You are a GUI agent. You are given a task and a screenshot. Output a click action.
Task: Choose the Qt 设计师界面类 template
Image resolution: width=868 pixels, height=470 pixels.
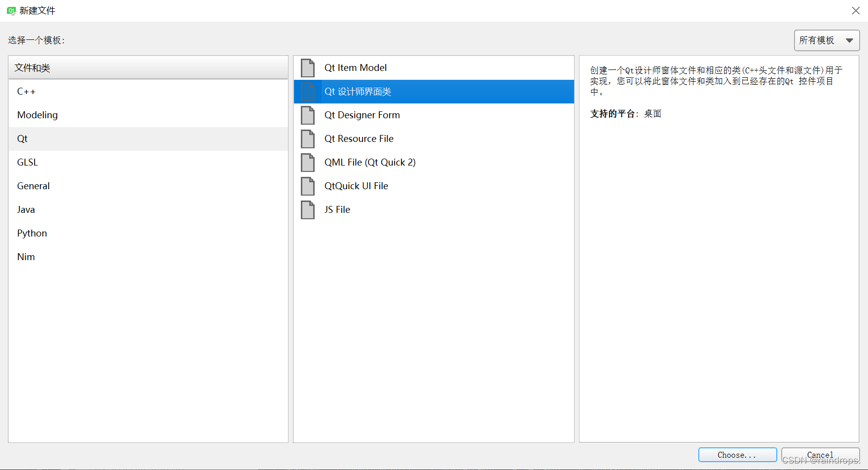434,92
